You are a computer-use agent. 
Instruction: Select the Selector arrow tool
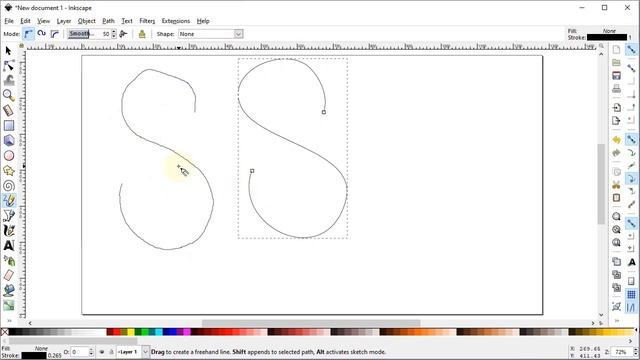pos(9,51)
